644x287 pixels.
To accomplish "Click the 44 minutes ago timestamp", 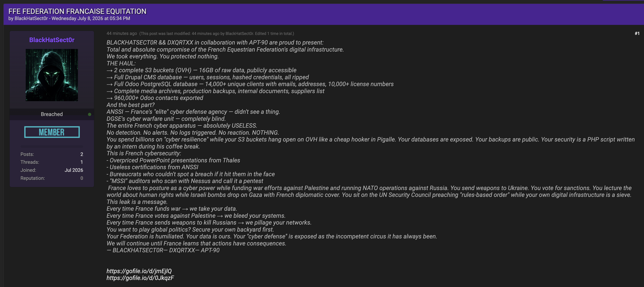I will click(x=122, y=34).
